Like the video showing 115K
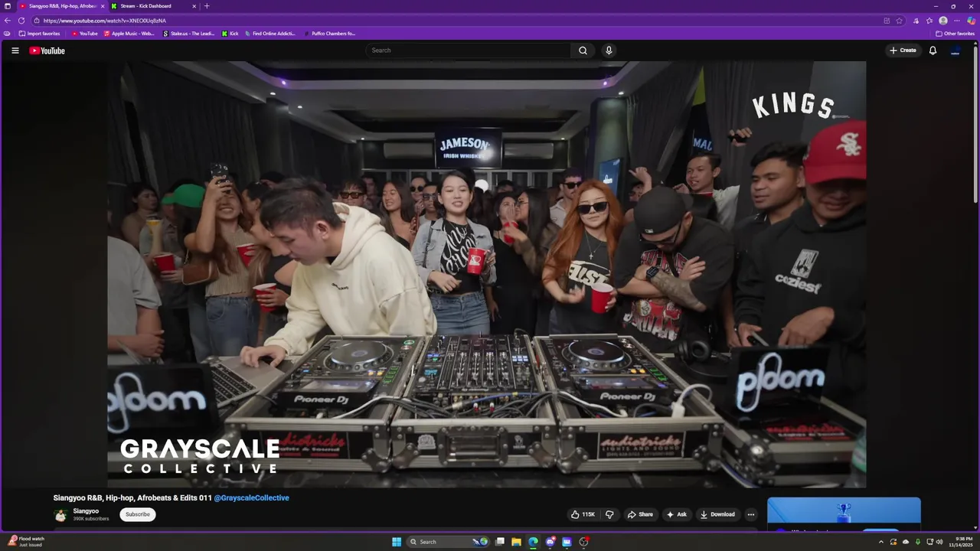 (x=583, y=514)
